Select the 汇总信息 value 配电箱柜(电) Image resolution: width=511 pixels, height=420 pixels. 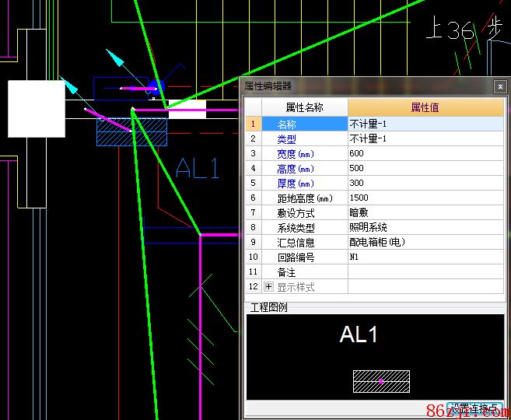coord(425,242)
